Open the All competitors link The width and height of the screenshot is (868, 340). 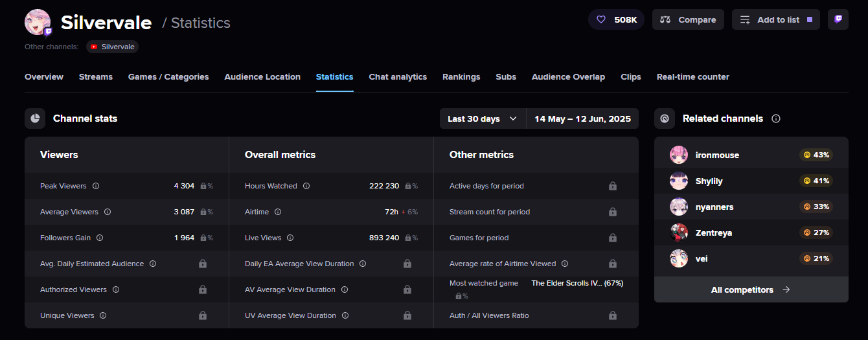tap(751, 289)
